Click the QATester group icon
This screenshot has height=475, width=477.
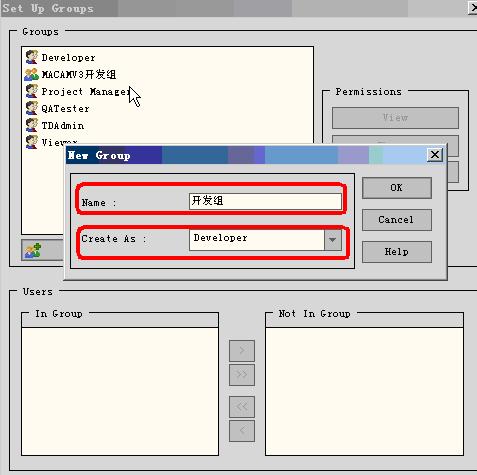32,108
